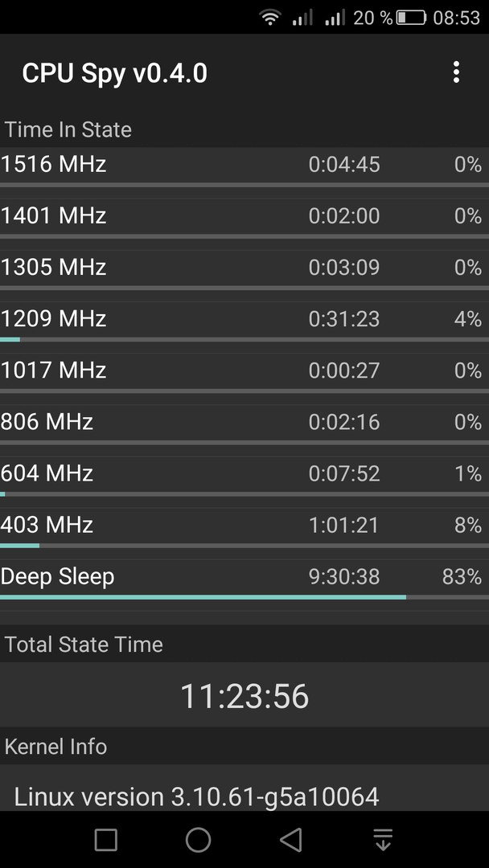This screenshot has width=489, height=868.
Task: Tap the Kernel Info section header
Action: click(55, 747)
